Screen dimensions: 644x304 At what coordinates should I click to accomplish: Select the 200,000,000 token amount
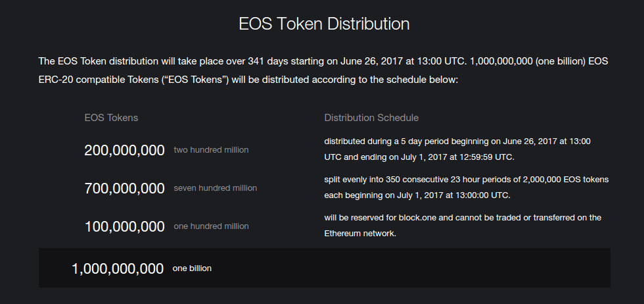coord(124,150)
